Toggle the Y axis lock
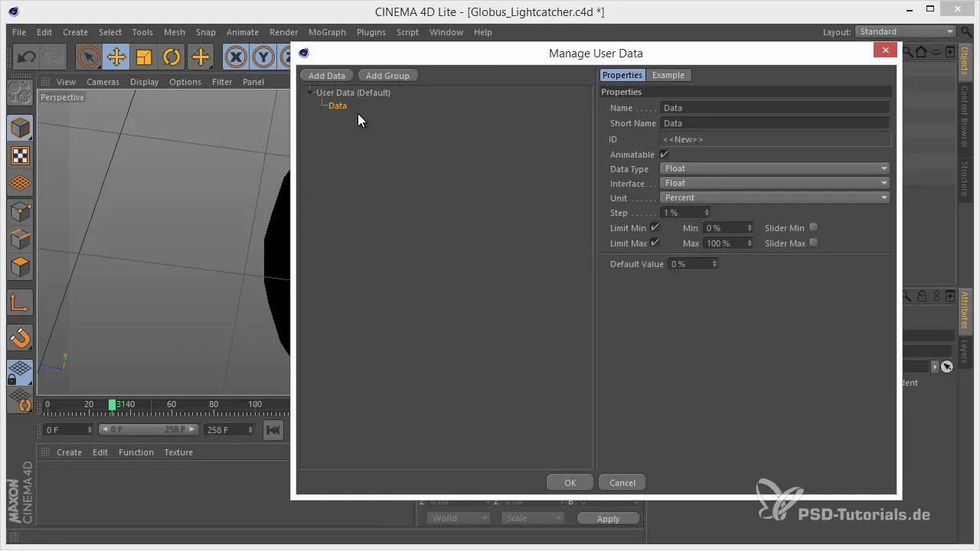The width and height of the screenshot is (980, 551). [x=264, y=57]
